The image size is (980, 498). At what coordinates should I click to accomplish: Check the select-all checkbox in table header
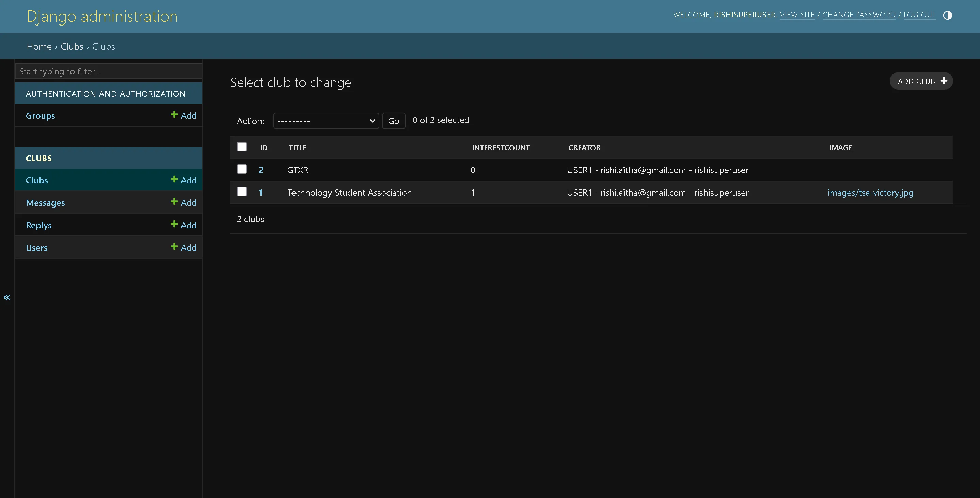241,146
